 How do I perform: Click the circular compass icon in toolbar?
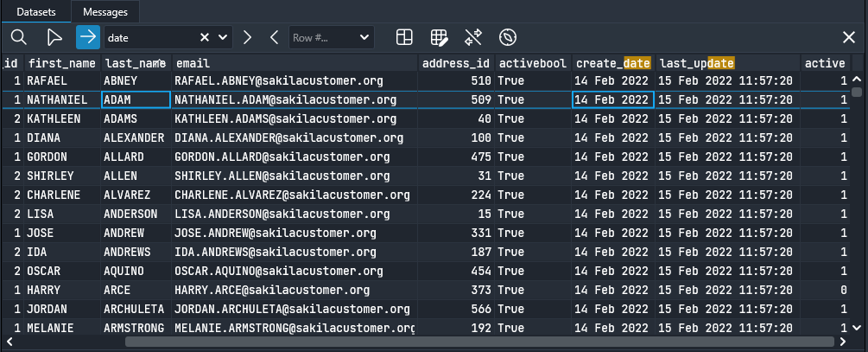pos(508,37)
